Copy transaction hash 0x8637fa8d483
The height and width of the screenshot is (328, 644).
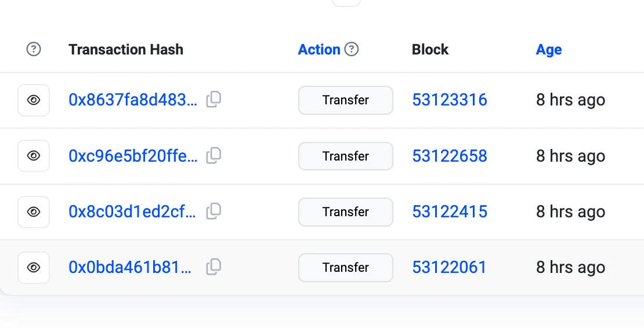pos(214,100)
